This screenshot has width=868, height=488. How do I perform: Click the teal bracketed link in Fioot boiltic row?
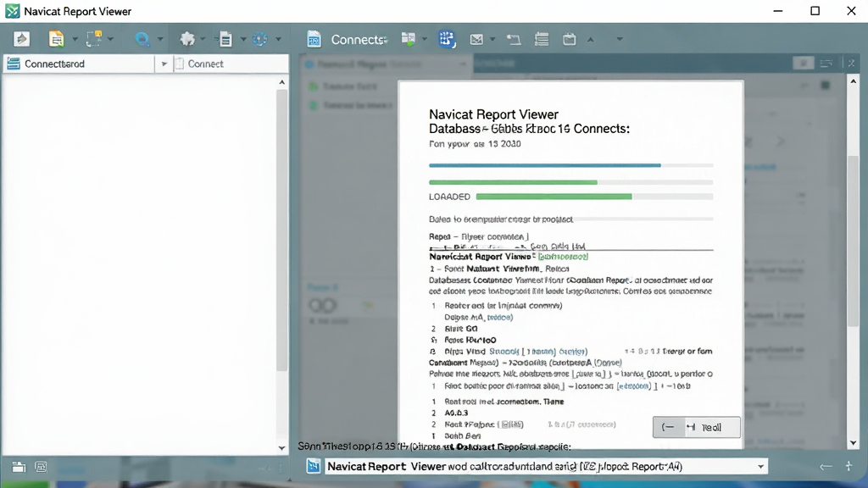pos(634,386)
